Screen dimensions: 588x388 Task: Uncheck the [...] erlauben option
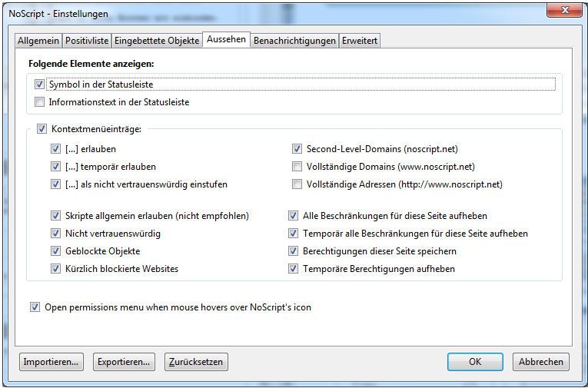click(x=55, y=149)
